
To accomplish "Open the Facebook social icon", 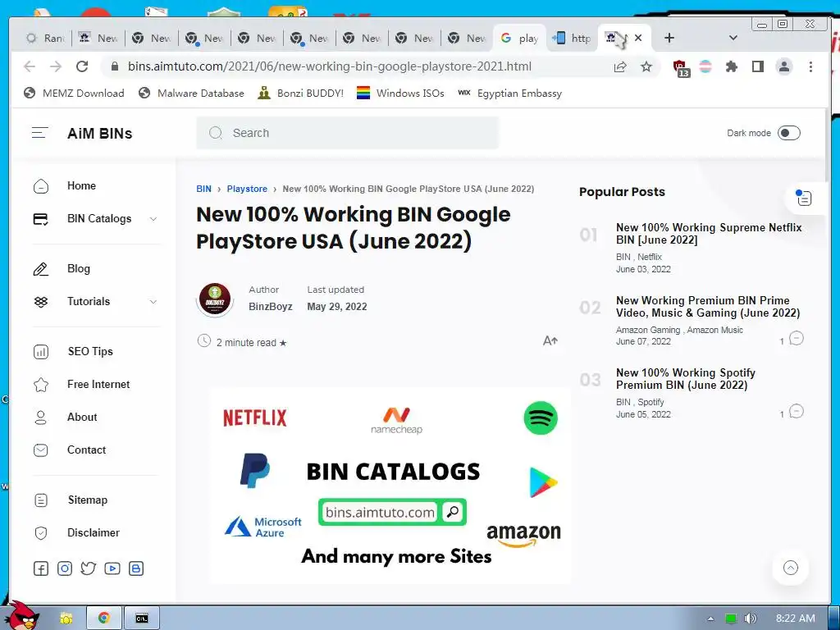I will point(41,568).
